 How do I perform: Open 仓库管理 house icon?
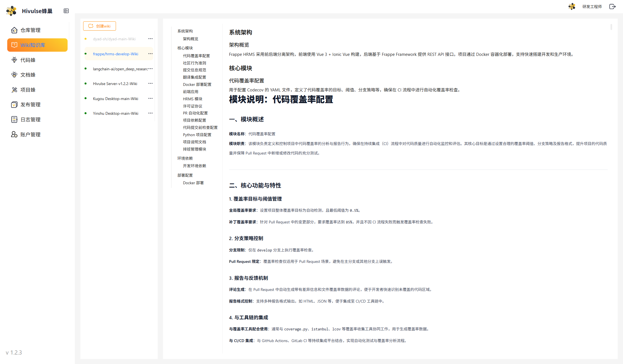[14, 30]
